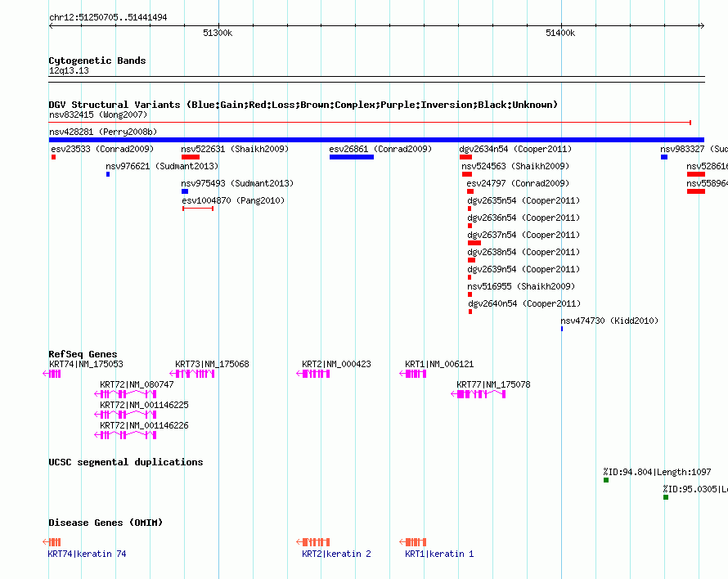Select %ID:94.804|Length:1097 label
Viewport: 728px width, 579px height.
(x=657, y=472)
